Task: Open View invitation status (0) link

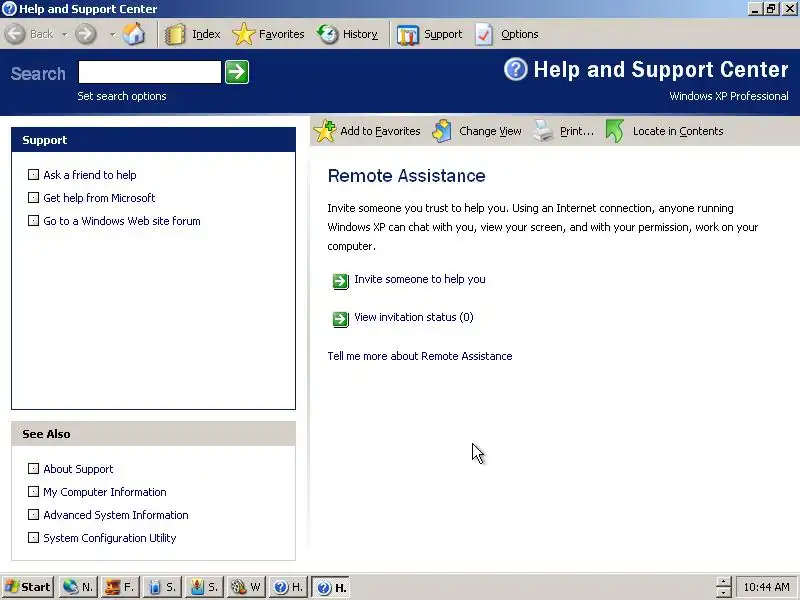Action: click(x=414, y=317)
